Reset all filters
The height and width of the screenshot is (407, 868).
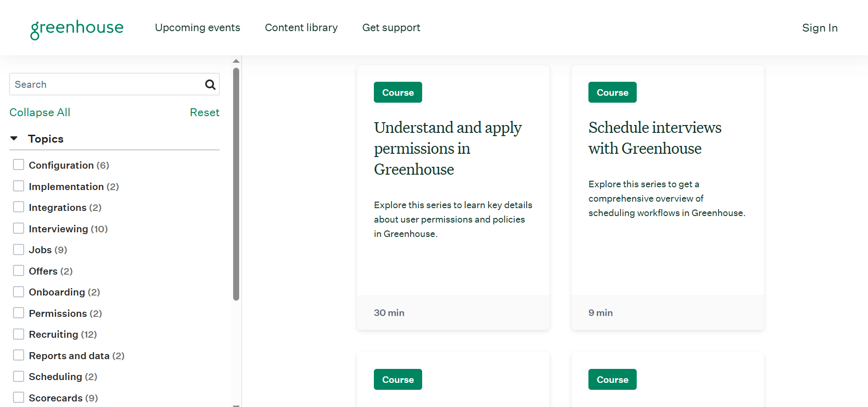(205, 112)
